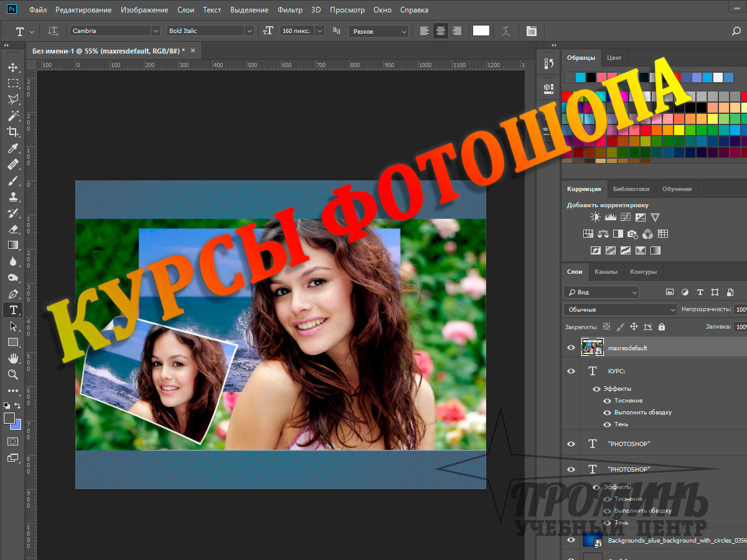Screen dimensions: 747x560
Task: Click the maxresdefault layer thumbnail
Action: point(592,348)
